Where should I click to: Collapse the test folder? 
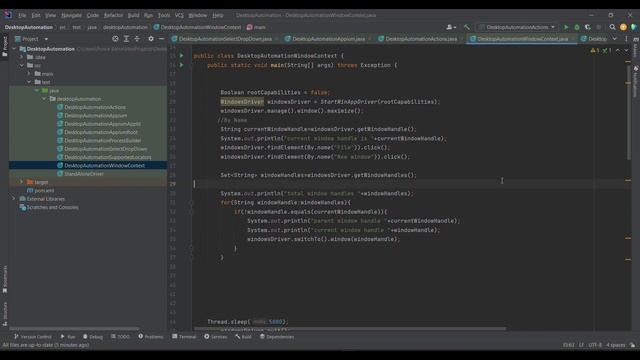coord(29,82)
